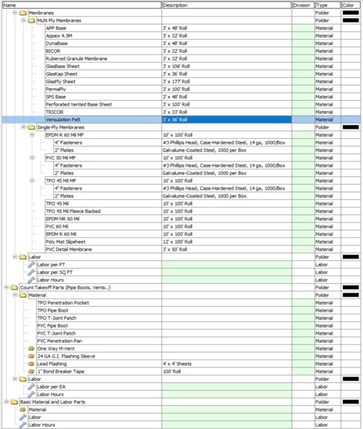
Task: Collapse the Count Takeoff Parts node
Action: pos(6,287)
